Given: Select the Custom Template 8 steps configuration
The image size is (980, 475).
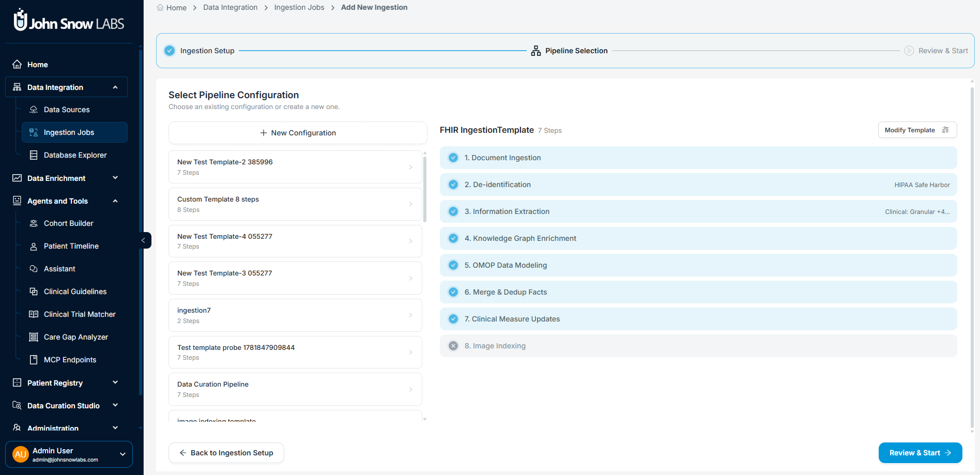Looking at the screenshot, I should coord(295,204).
